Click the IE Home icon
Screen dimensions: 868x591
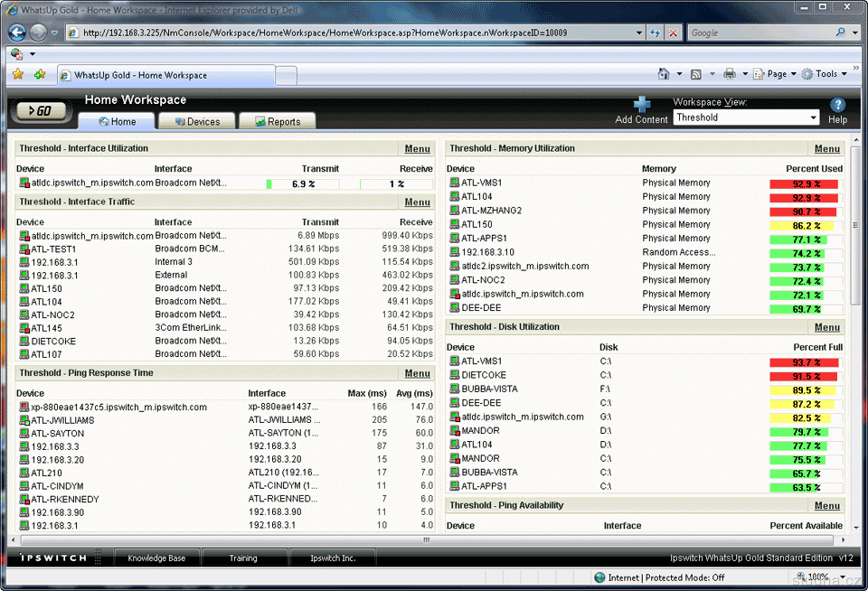pyautogui.click(x=664, y=74)
